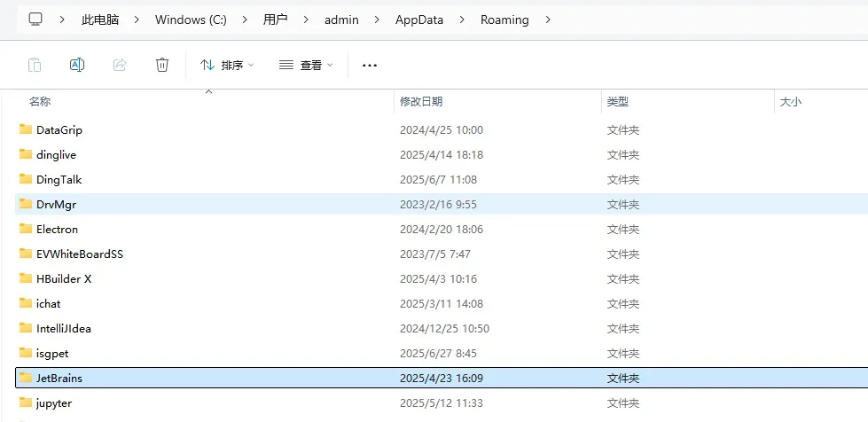Click the EVWhiteBoardSS folder name
The width and height of the screenshot is (868, 422).
pos(80,254)
